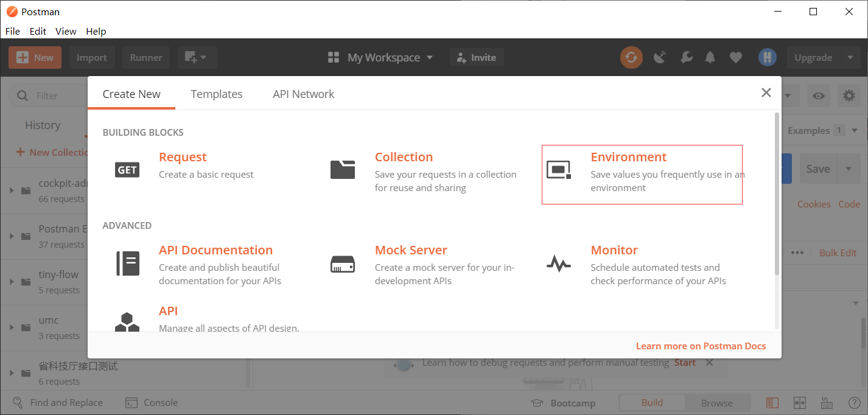This screenshot has height=415, width=868.
Task: Close the Create New dialog
Action: [766, 92]
